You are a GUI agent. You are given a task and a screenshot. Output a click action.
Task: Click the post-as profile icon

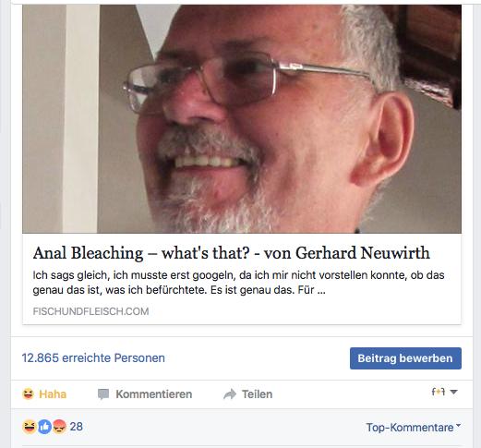[439, 392]
